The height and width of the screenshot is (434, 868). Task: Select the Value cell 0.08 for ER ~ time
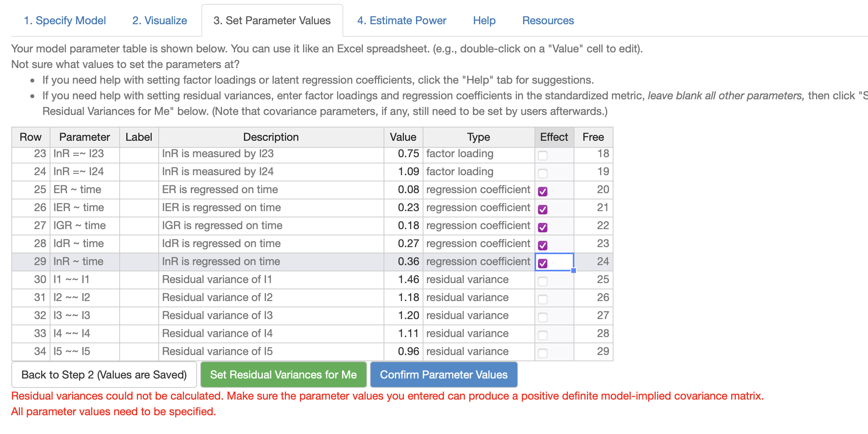coord(403,190)
